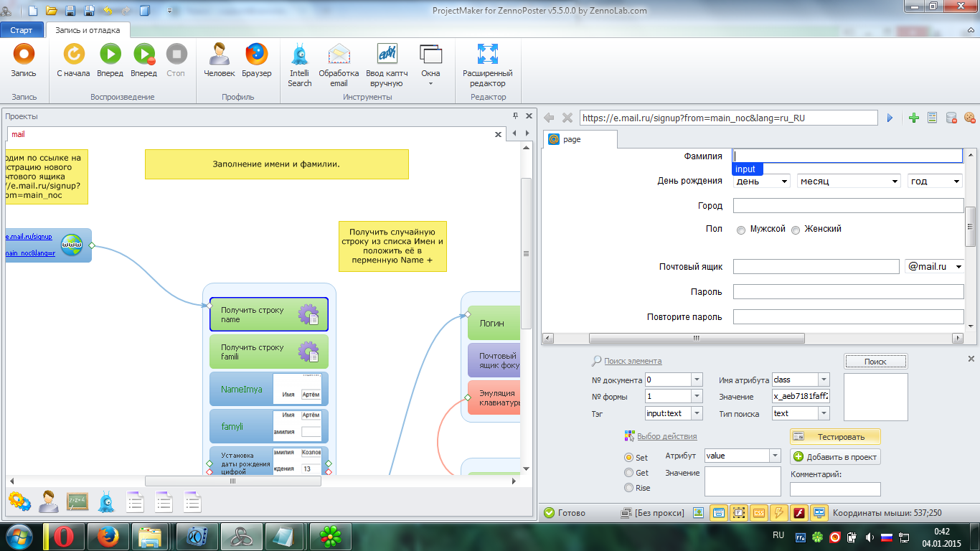Click the horizontal scrollbar of the browser page
The height and width of the screenshot is (551, 980).
(694, 339)
